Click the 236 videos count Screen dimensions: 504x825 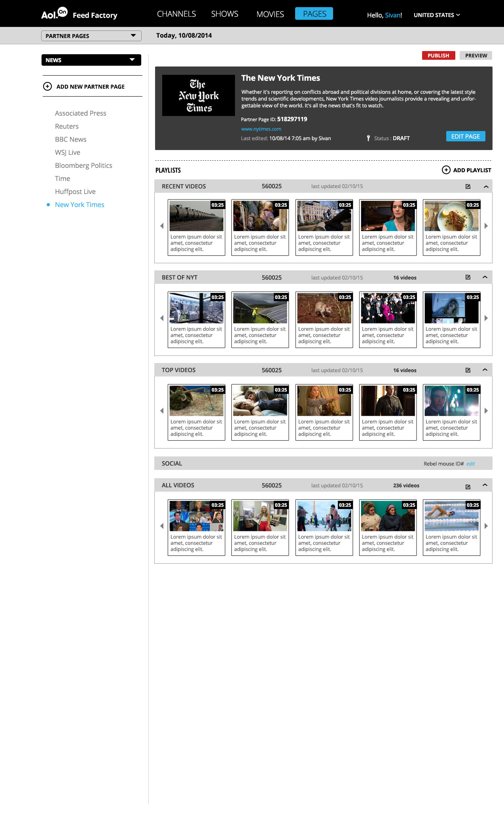tap(406, 485)
